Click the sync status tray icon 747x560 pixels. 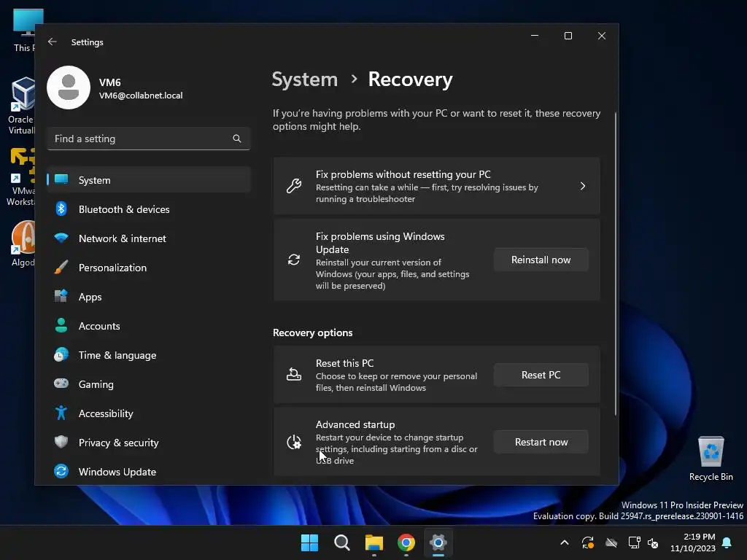[x=588, y=542]
